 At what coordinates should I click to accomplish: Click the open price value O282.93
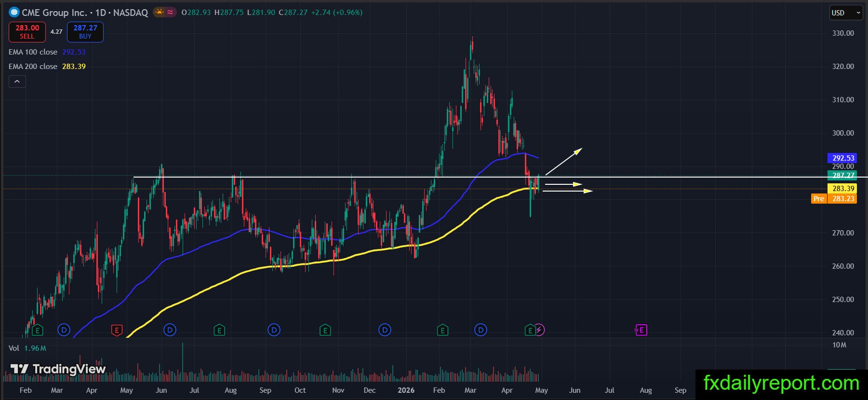click(196, 13)
